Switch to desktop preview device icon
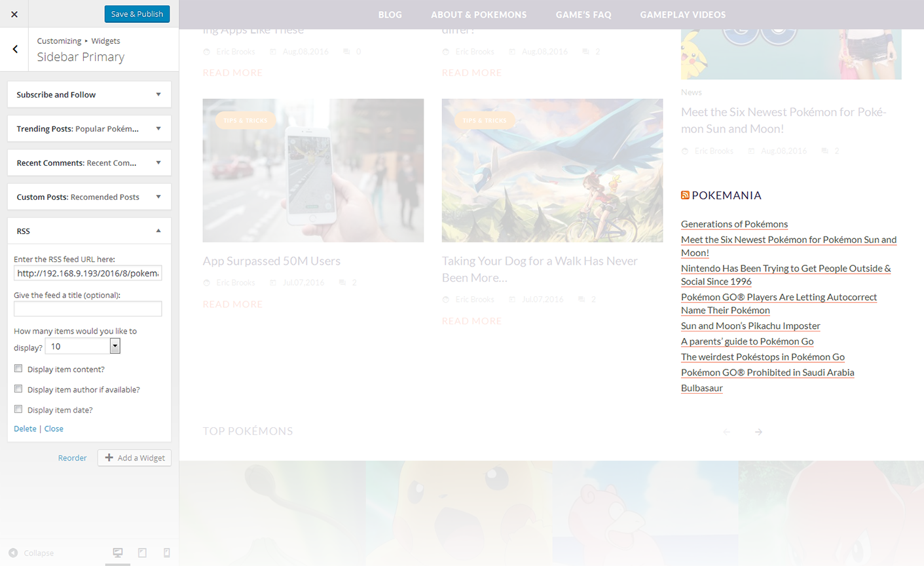This screenshot has height=566, width=924. click(x=118, y=553)
